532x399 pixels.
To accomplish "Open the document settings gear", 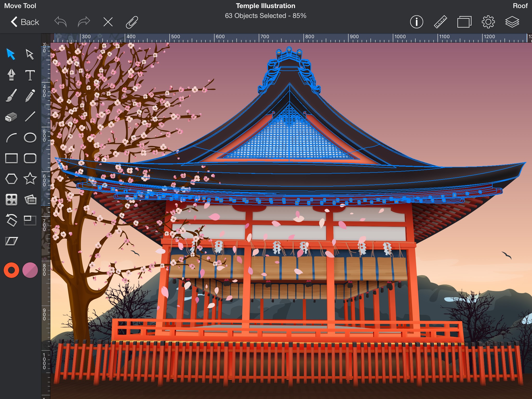I will tap(488, 22).
